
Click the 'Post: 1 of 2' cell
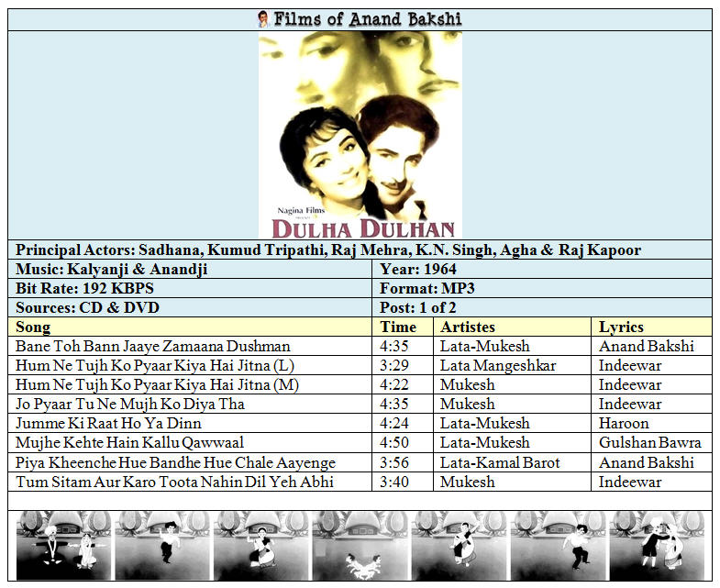tap(542, 308)
